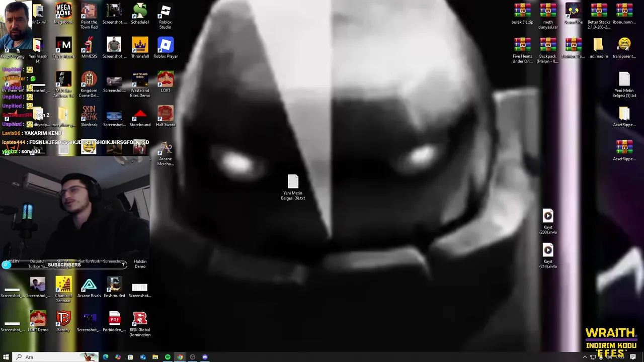Launch RISK Global Domination shortcut
Viewport: 644px width, 362px height.
pyautogui.click(x=140, y=324)
